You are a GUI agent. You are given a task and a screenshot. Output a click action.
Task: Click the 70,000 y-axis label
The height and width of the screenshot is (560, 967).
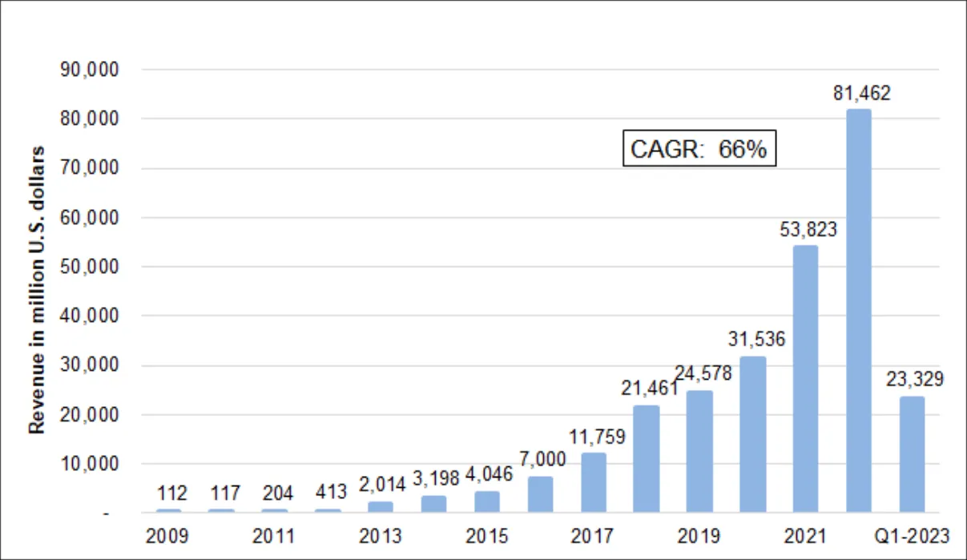(91, 168)
